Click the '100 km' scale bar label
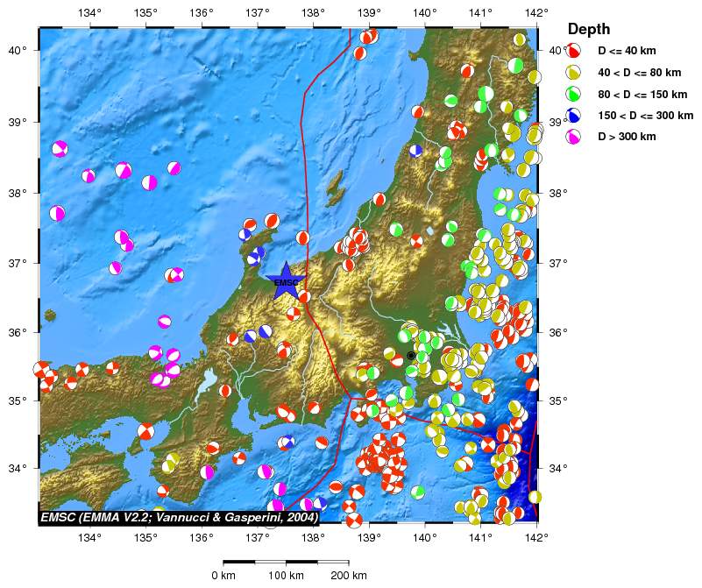This screenshot has height=588, width=702. [286, 576]
